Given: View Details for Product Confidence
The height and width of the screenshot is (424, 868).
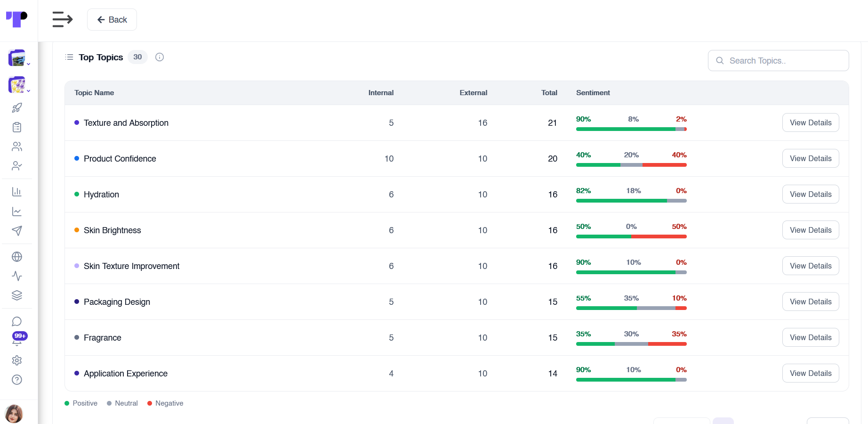Looking at the screenshot, I should pos(811,158).
